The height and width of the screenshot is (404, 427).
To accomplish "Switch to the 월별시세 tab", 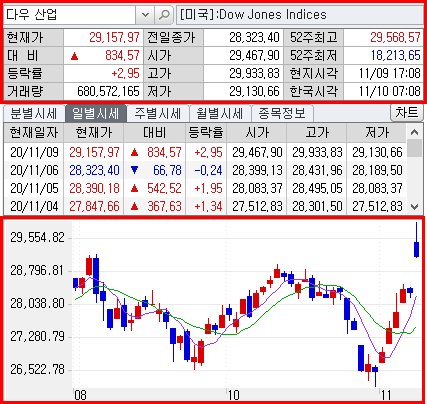I will 220,114.
